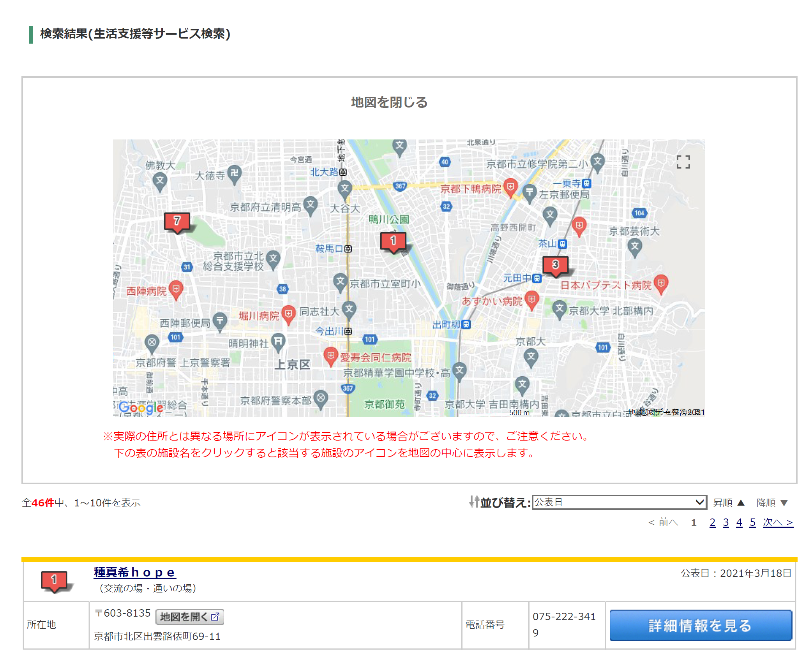Image resolution: width=812 pixels, height=663 pixels.
Task: Open the 並び替え sort dropdown
Action: click(619, 502)
